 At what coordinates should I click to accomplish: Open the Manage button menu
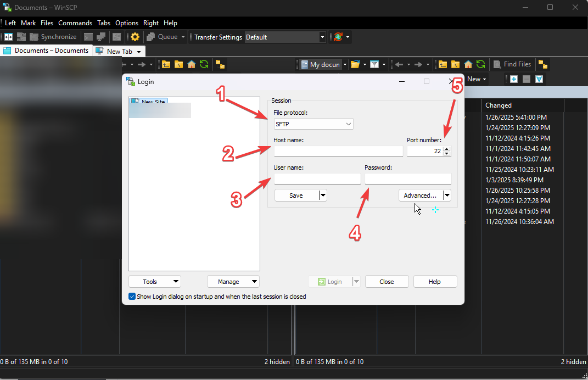click(x=233, y=282)
